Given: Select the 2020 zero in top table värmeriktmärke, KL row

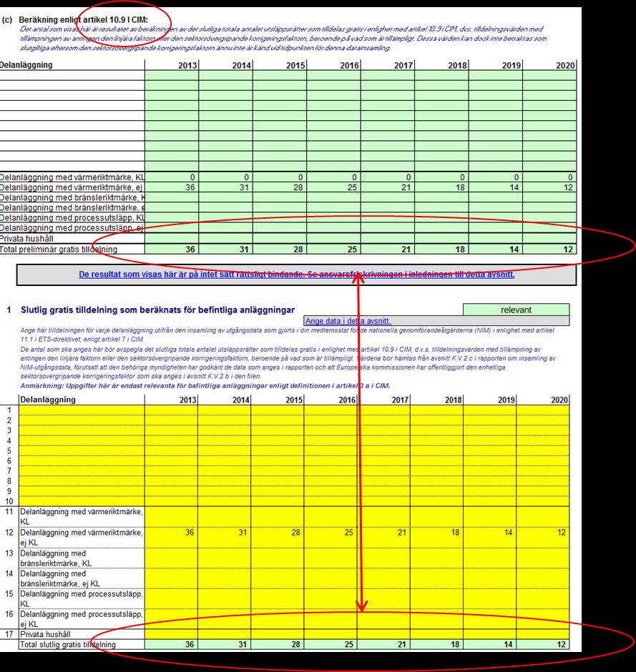Looking at the screenshot, I should [x=570, y=177].
